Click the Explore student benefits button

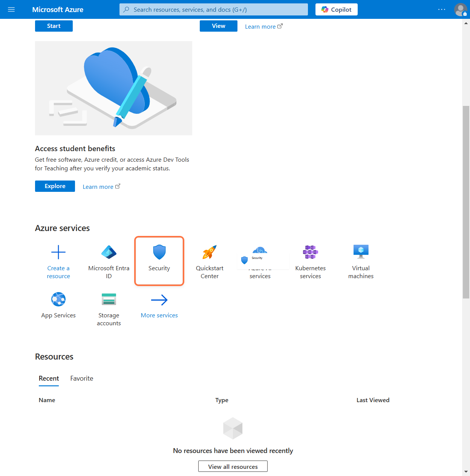(55, 186)
